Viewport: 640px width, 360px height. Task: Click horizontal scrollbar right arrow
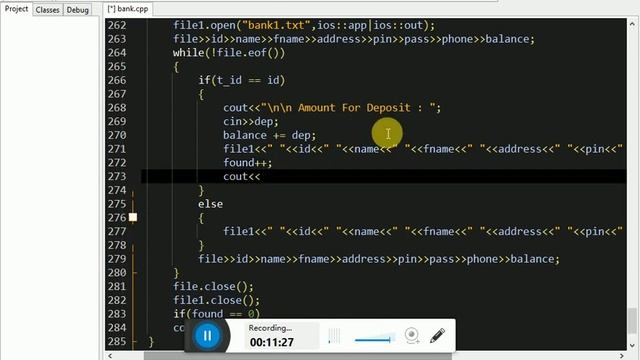click(x=622, y=356)
